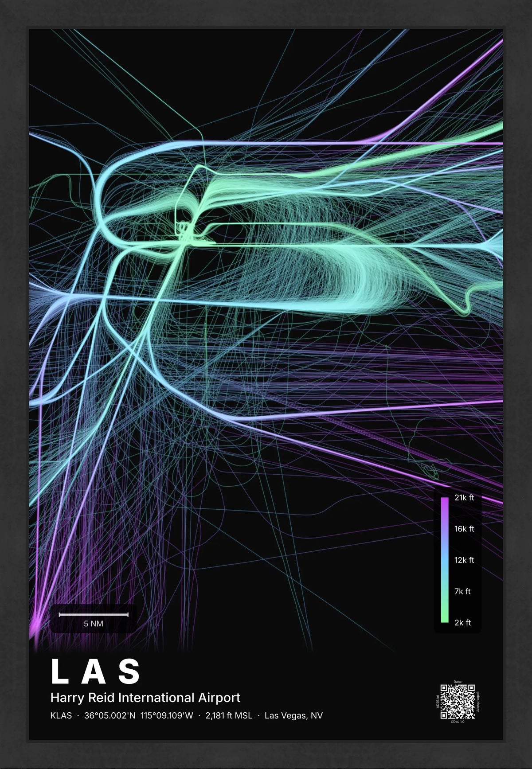Click the "12k ft" legend label

464,560
